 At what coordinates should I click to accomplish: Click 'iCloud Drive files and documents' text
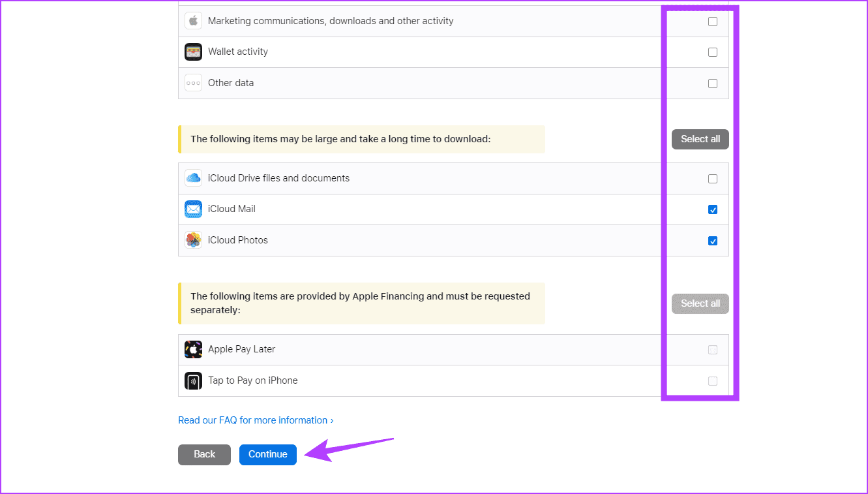click(278, 178)
